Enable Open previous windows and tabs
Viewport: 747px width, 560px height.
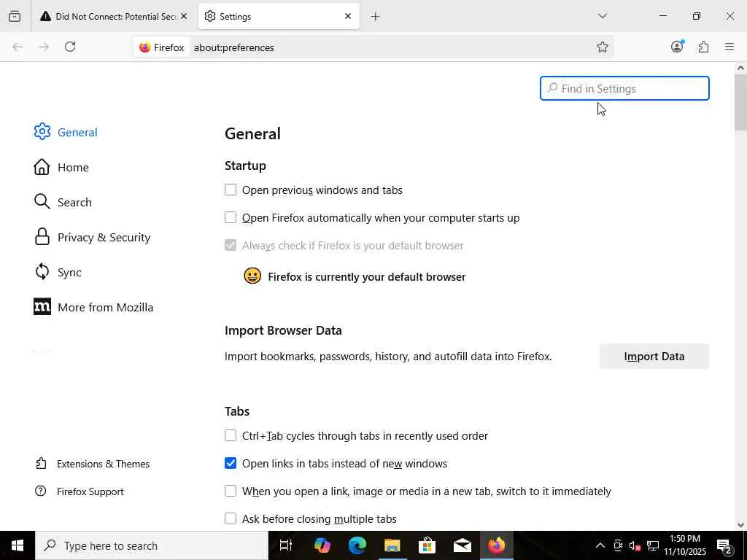point(231,190)
